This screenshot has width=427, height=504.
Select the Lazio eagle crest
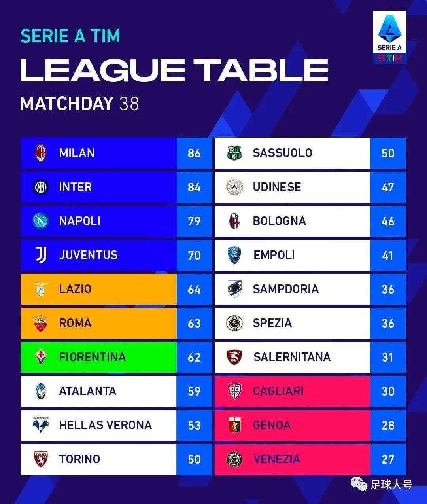[41, 289]
